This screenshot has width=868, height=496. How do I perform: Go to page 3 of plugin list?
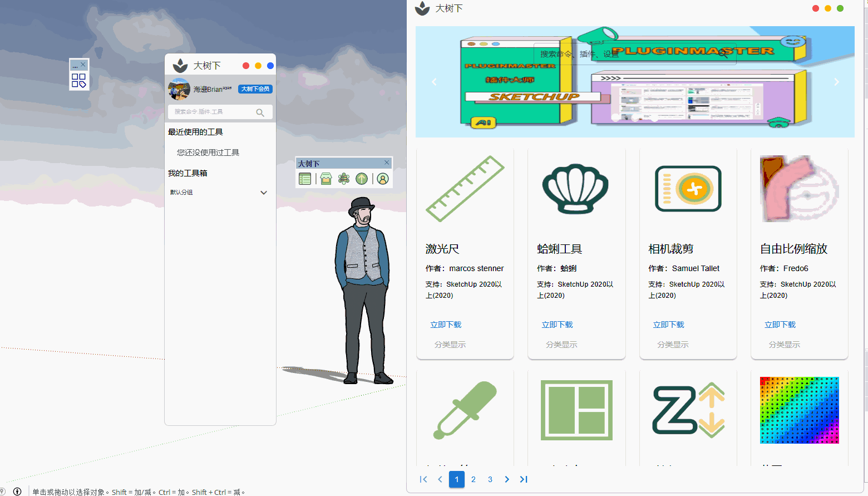[490, 479]
